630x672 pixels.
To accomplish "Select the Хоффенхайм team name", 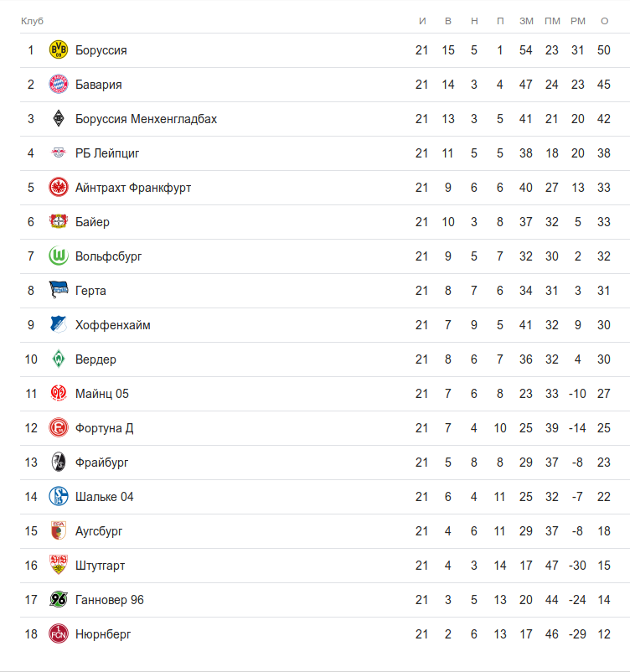I will coord(113,325).
